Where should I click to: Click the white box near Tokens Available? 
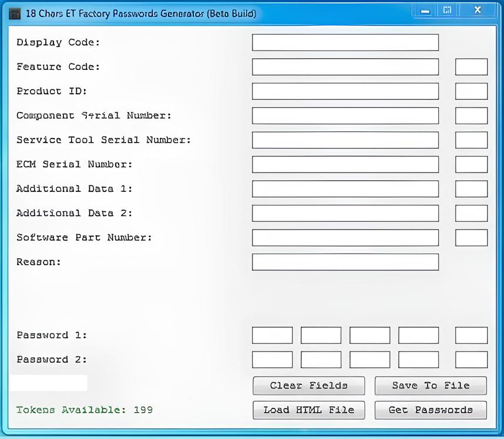coord(48,383)
